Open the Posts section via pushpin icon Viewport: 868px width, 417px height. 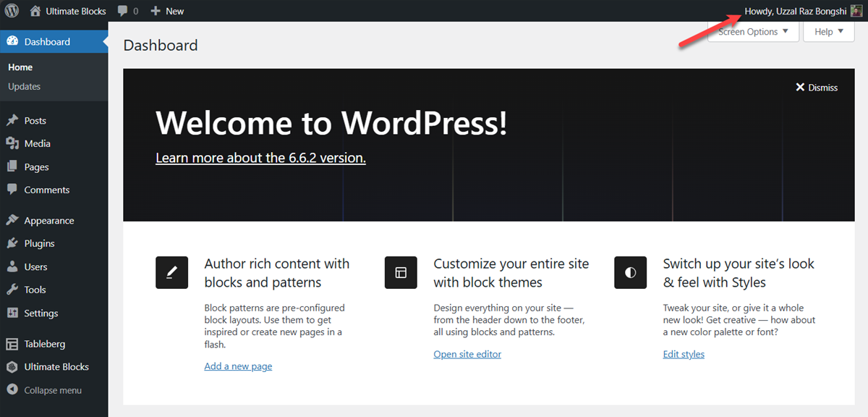pyautogui.click(x=14, y=120)
